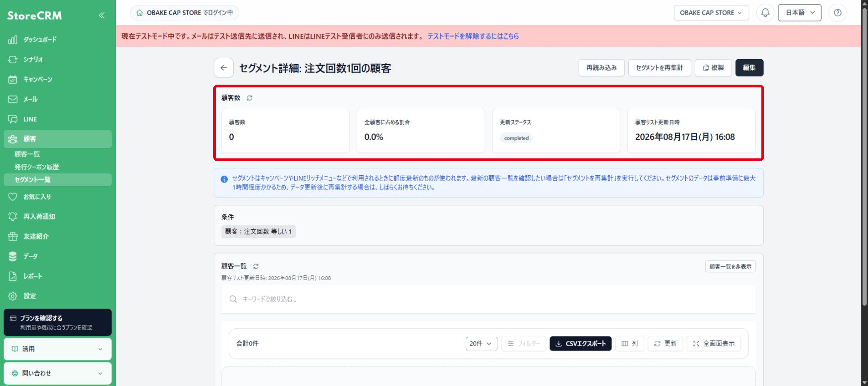Image resolution: width=868 pixels, height=386 pixels.
Task: Toggle 全画面表示 fullscreen view
Action: (x=714, y=344)
